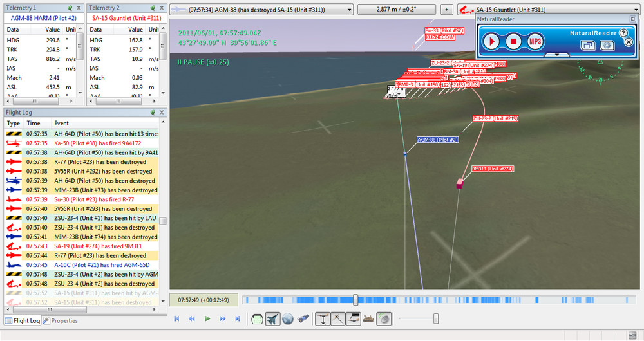Open the globe world view icon
The height and width of the screenshot is (341, 644).
coord(288,319)
